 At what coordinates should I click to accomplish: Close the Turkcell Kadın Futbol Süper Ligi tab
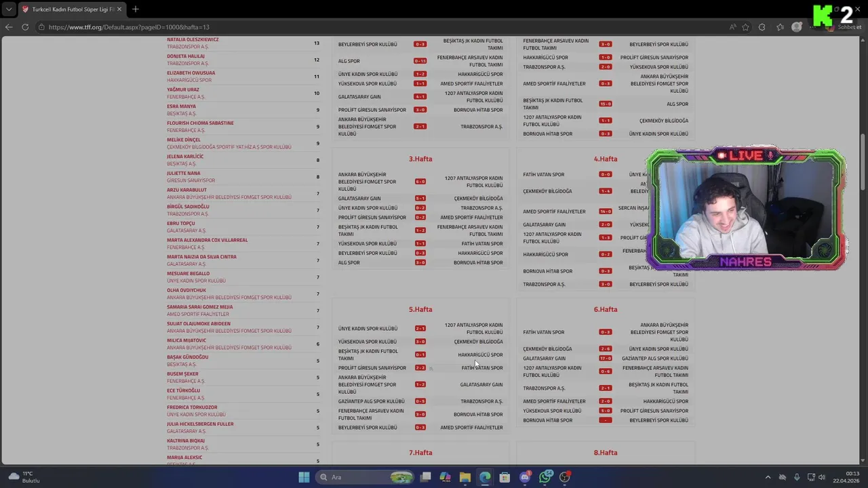tap(120, 9)
